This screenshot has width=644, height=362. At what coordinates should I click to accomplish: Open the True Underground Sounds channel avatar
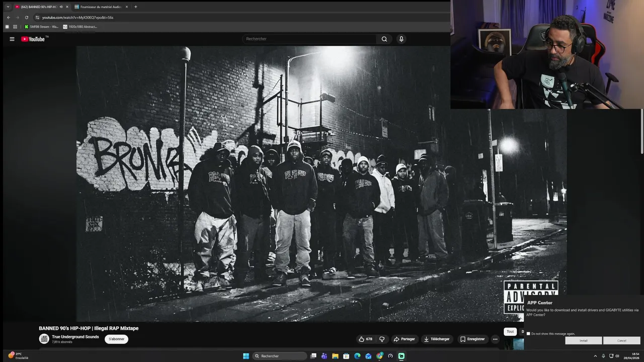(x=44, y=339)
